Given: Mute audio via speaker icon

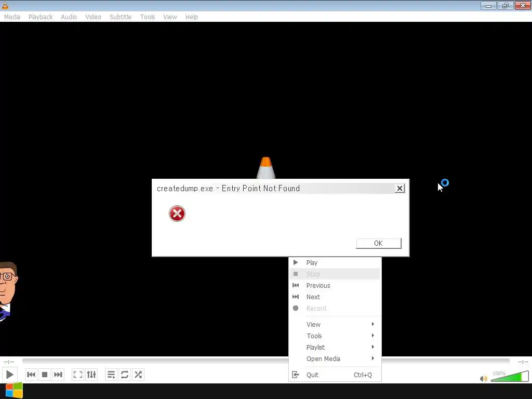Looking at the screenshot, I should (484, 378).
